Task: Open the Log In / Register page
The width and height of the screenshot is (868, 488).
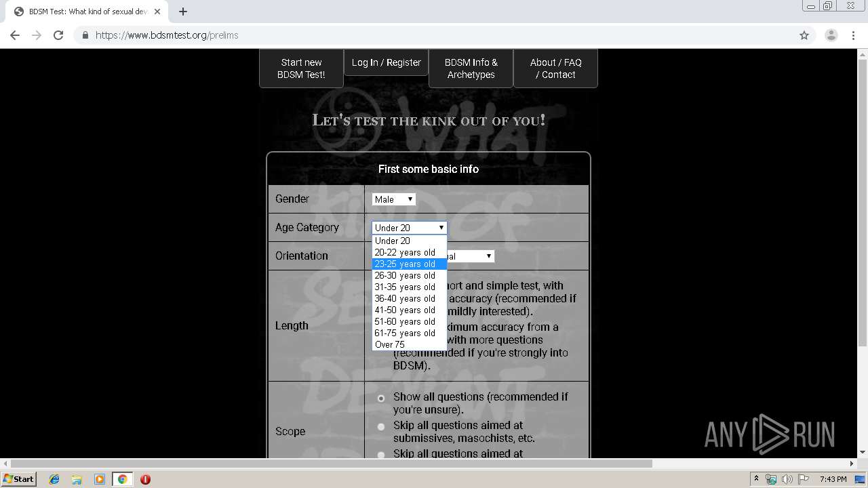Action: [x=387, y=62]
